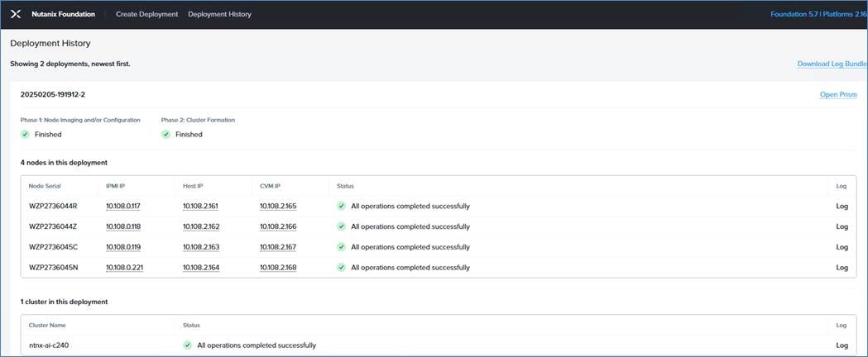The height and width of the screenshot is (357, 868).
Task: Click the Deployment History page heading
Action: click(50, 43)
